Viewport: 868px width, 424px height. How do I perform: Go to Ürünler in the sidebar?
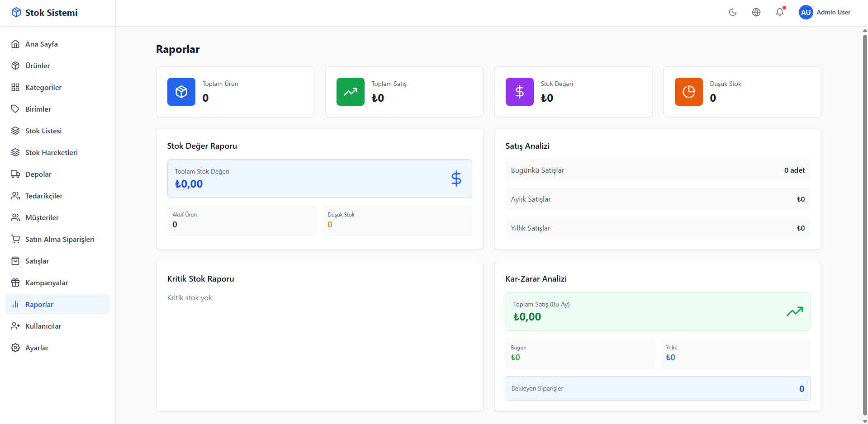pos(57,66)
